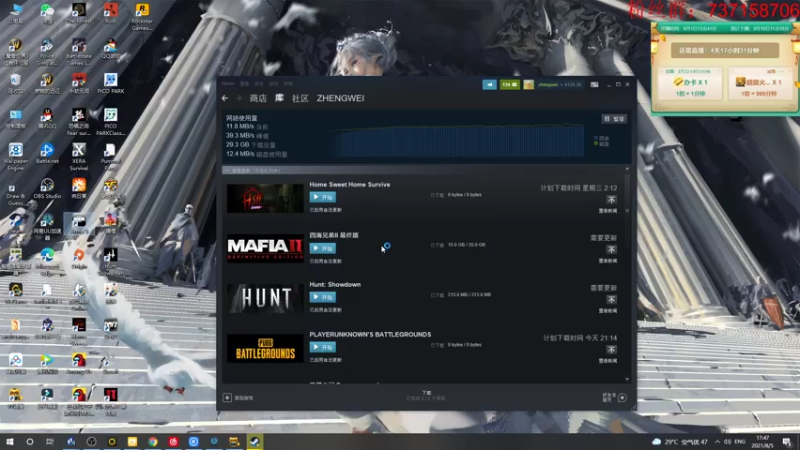Move Hunt: Showdown to top of queue
800x450 pixels.
coord(611,299)
